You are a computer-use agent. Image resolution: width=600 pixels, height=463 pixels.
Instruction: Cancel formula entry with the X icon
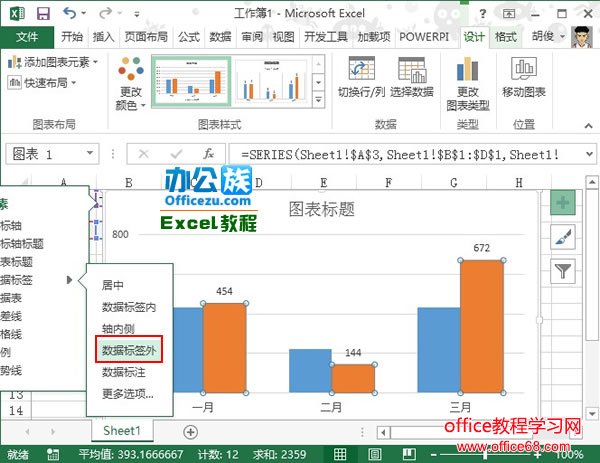tap(144, 154)
